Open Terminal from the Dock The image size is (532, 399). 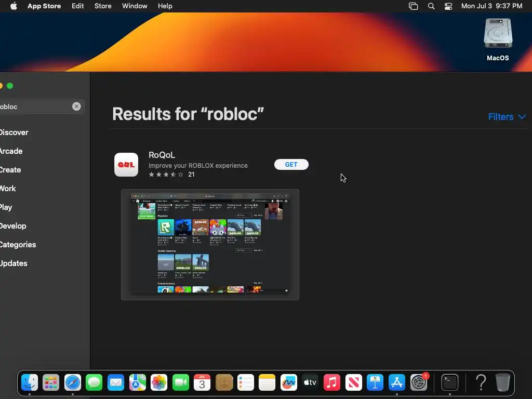coord(450,382)
